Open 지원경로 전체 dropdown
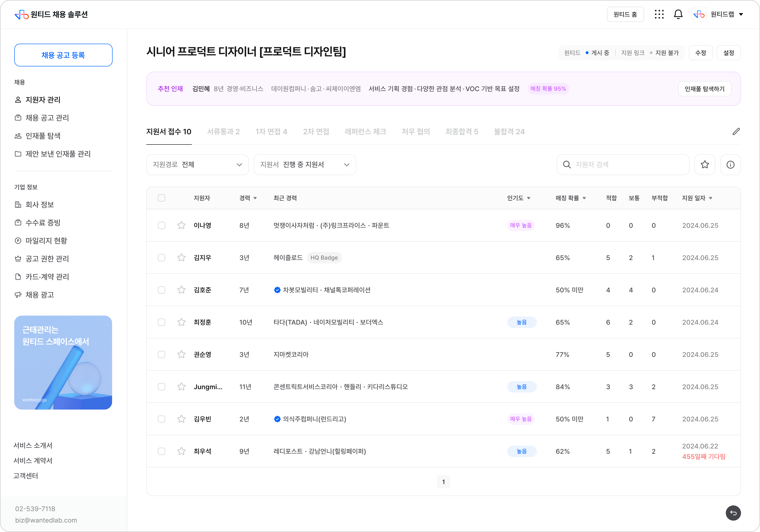The height and width of the screenshot is (532, 760). point(198,165)
